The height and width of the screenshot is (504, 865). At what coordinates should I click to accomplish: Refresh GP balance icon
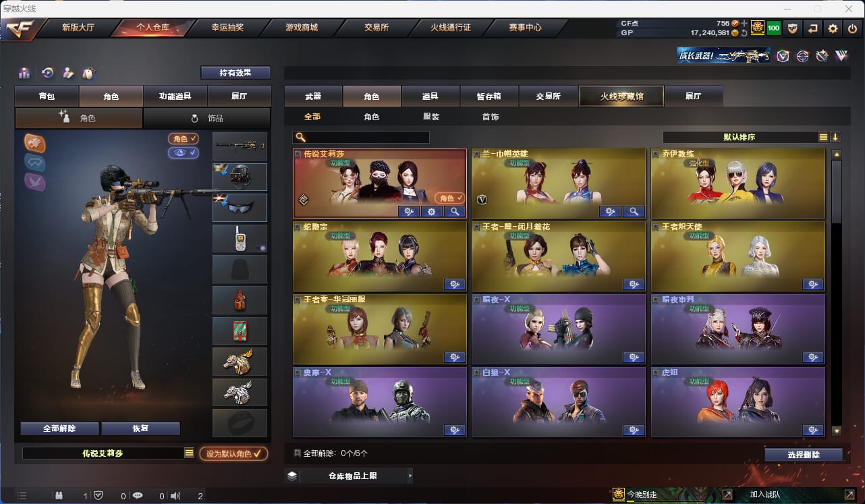(744, 32)
